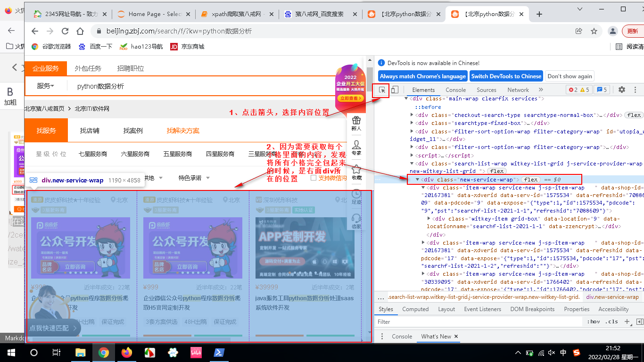The width and height of the screenshot is (644, 362).
Task: Select the 找店铺 tab
Action: pos(90,131)
